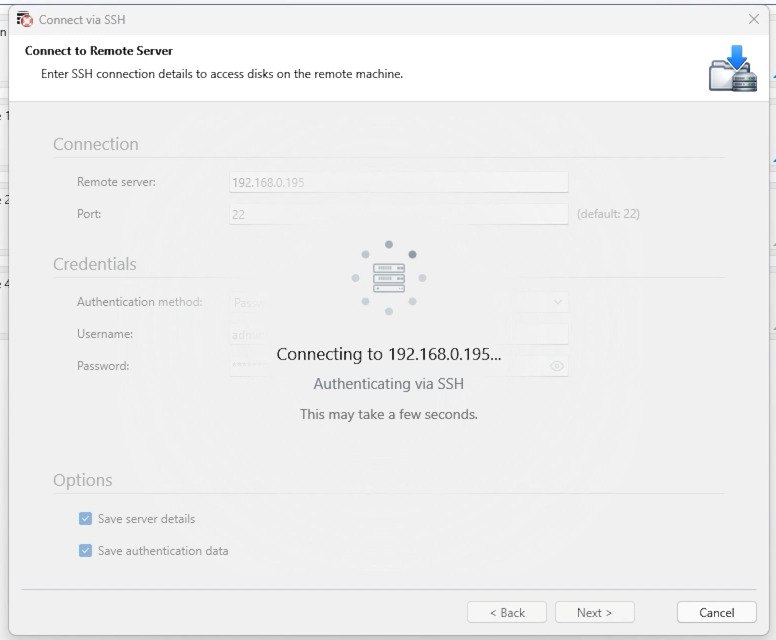Viewport: 776px width, 640px height.
Task: Click the Username input field
Action: coord(398,334)
